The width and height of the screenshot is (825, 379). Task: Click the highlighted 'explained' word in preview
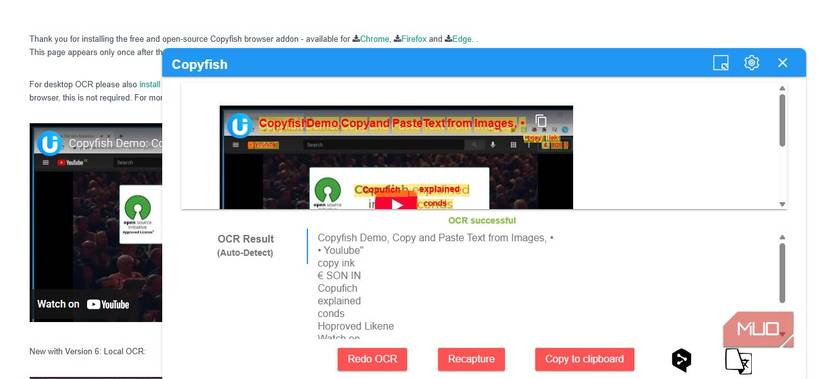point(439,189)
